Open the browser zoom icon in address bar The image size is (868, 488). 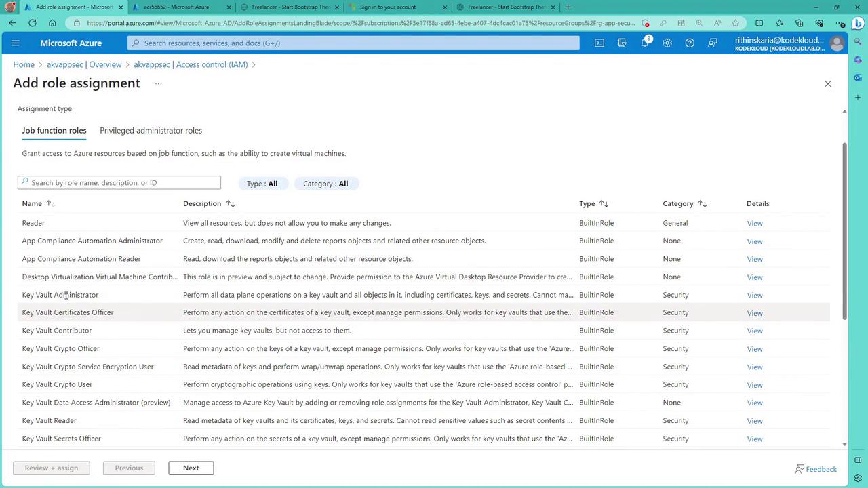coord(699,23)
